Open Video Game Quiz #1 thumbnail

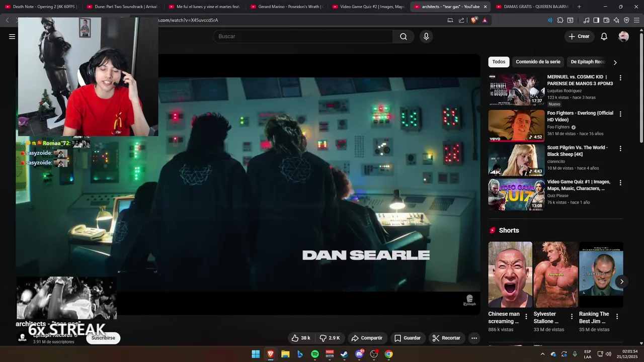(x=516, y=195)
